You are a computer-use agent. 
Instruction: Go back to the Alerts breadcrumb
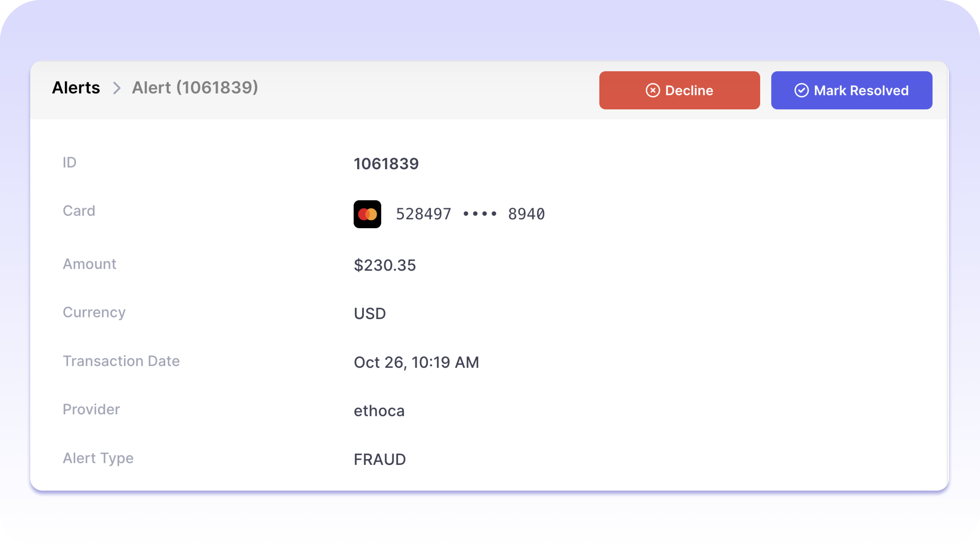(x=76, y=88)
